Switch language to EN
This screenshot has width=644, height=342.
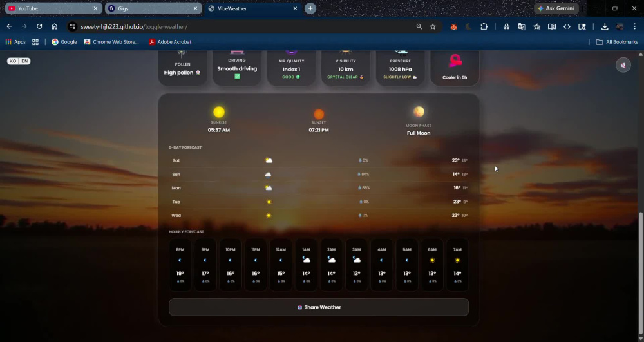click(24, 61)
